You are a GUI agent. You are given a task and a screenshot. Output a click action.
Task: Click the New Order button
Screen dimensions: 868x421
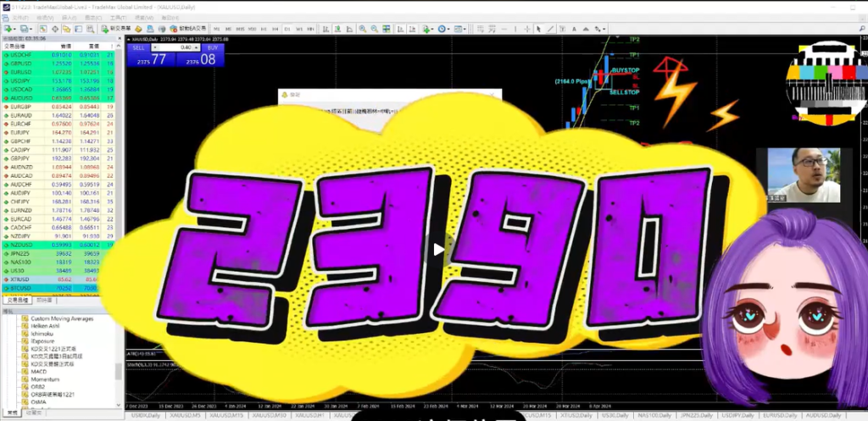point(115,29)
